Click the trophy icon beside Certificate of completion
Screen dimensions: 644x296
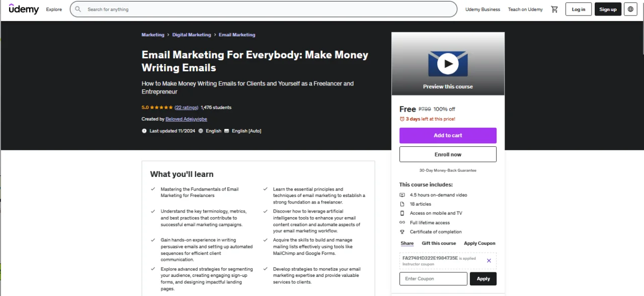coord(402,232)
